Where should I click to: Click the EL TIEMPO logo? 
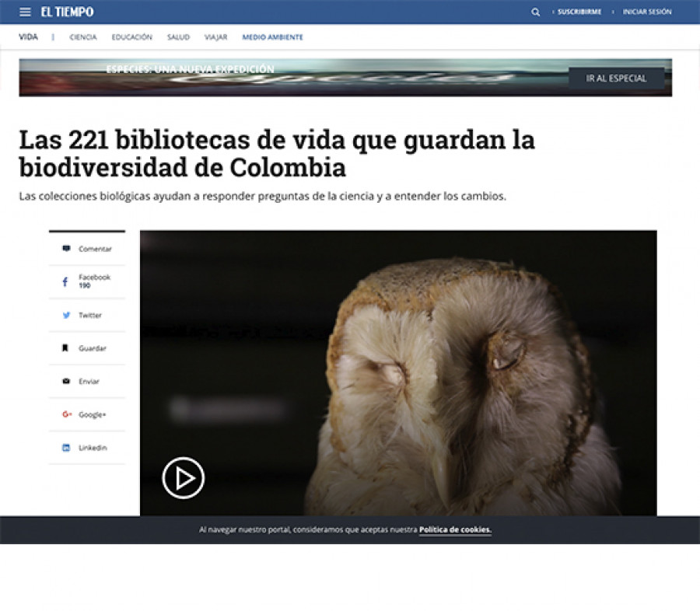click(68, 12)
